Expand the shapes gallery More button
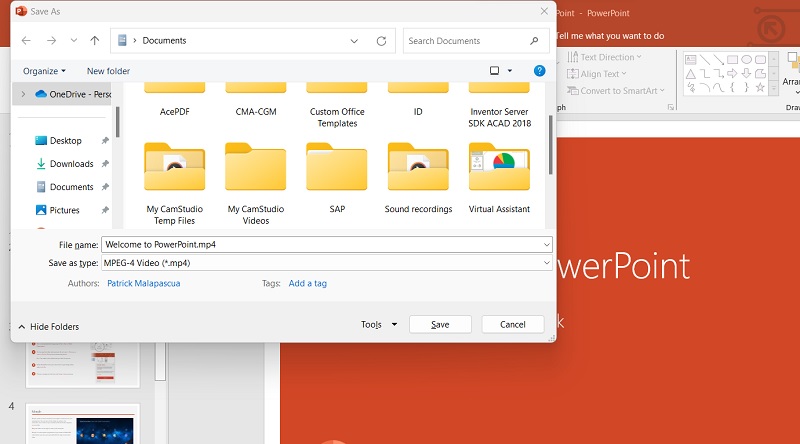800x444 pixels. [x=773, y=88]
